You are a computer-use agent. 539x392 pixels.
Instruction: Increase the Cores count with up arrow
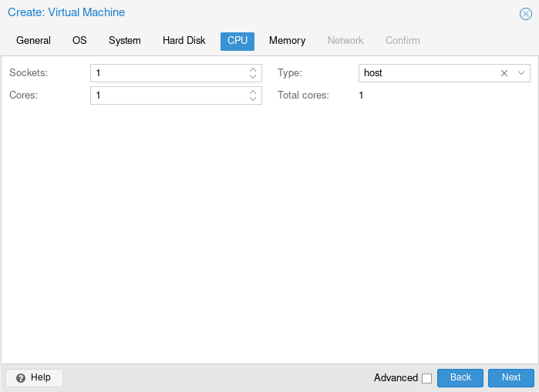coord(253,92)
